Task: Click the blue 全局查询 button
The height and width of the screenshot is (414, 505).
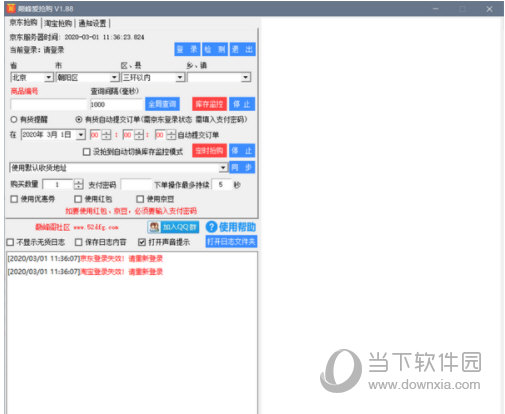Action: [162, 104]
